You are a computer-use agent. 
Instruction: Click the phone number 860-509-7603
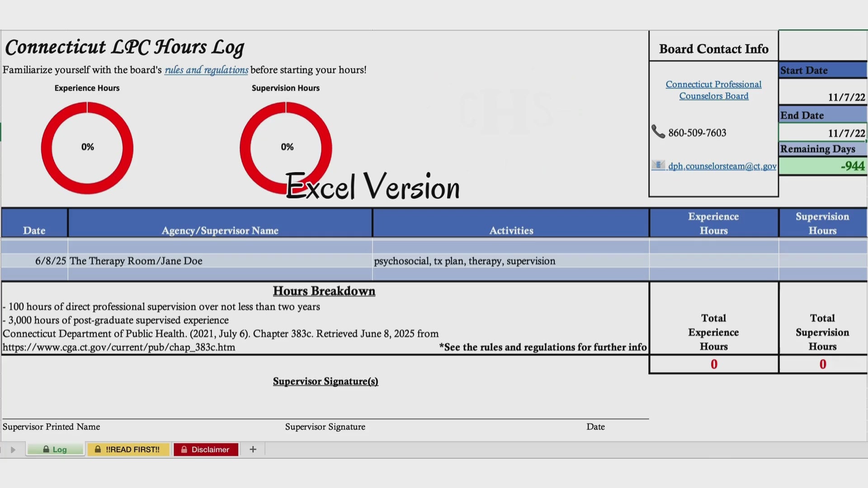[697, 133]
